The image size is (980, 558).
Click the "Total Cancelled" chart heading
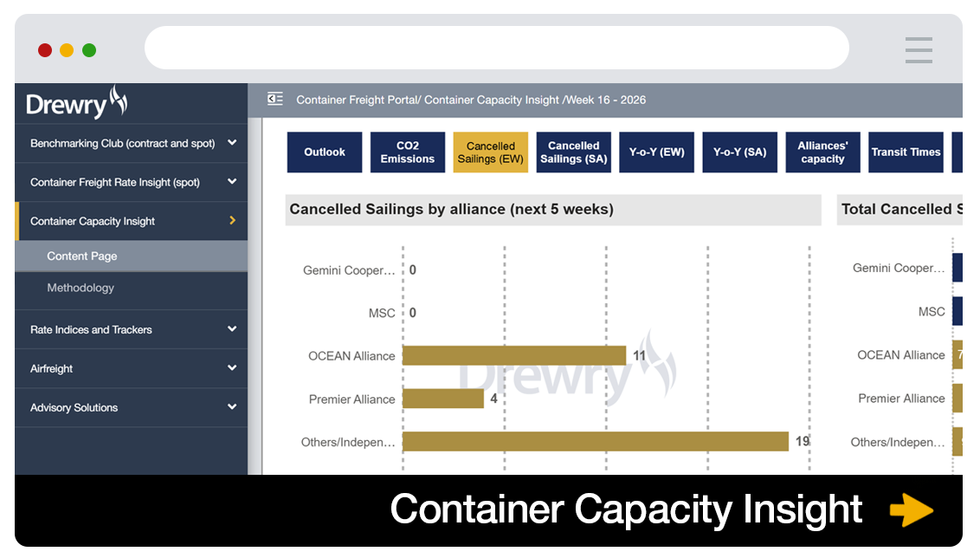tap(901, 209)
